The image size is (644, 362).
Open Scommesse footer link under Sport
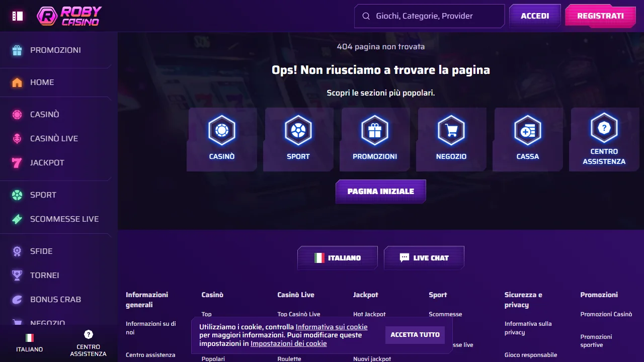point(445,314)
